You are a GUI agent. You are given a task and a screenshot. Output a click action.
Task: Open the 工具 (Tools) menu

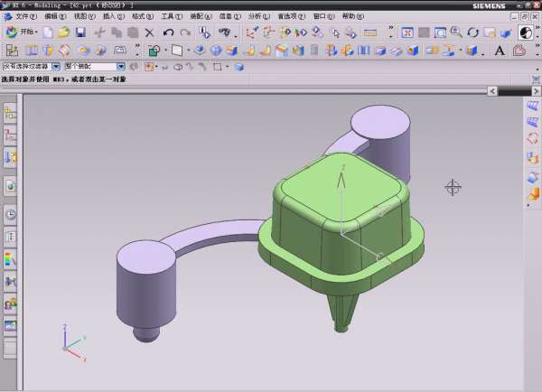click(172, 16)
